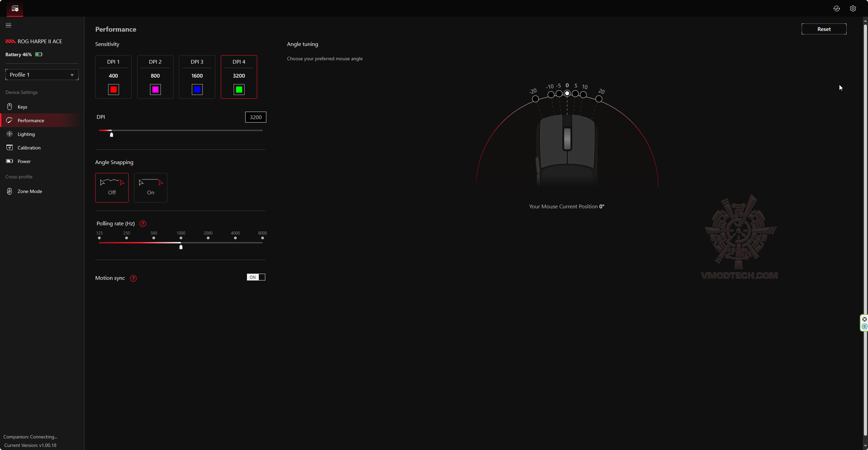Click the Reset button
868x450 pixels.
[823, 29]
